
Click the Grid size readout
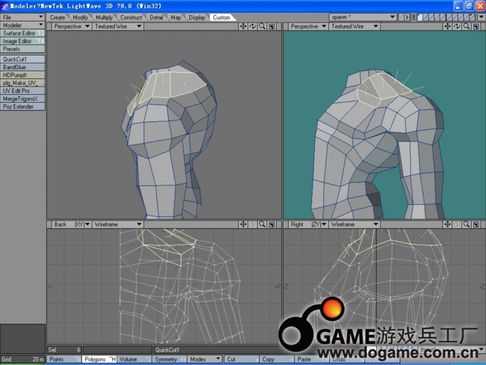(22, 359)
